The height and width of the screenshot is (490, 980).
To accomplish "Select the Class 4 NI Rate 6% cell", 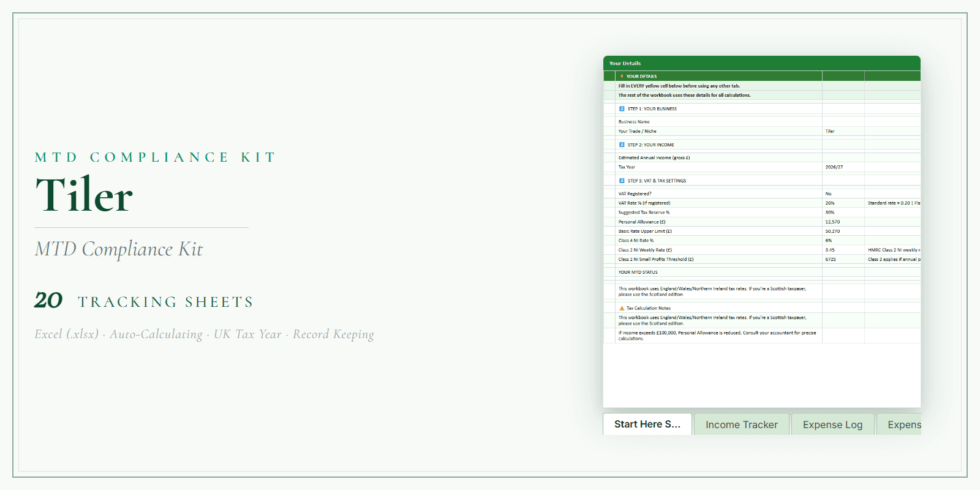I will pyautogui.click(x=843, y=240).
